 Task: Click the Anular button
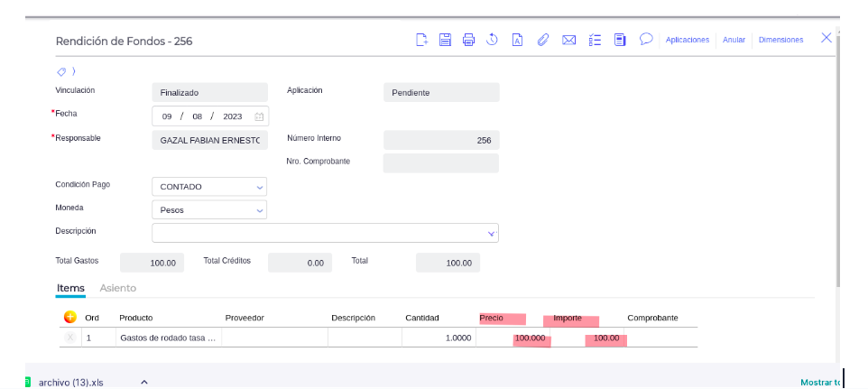734,40
